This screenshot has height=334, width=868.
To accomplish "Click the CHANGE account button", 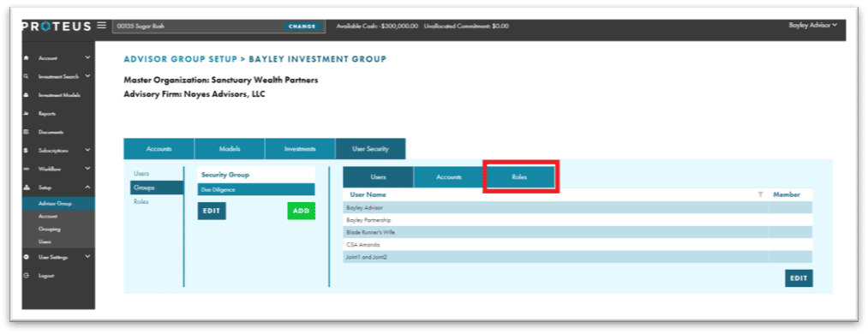I will 302,26.
